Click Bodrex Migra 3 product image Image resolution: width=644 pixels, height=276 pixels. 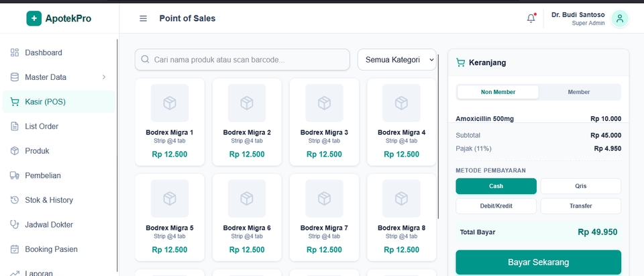[324, 103]
